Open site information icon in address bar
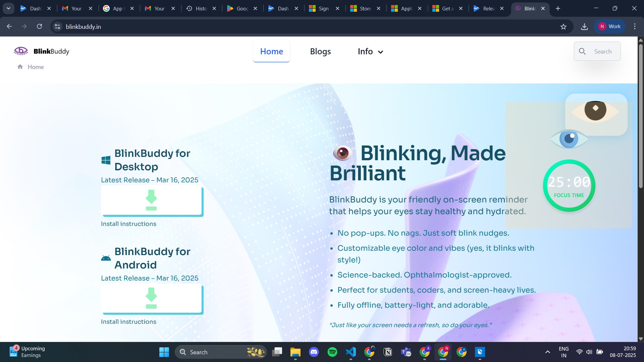The width and height of the screenshot is (644, 362). (57, 26)
